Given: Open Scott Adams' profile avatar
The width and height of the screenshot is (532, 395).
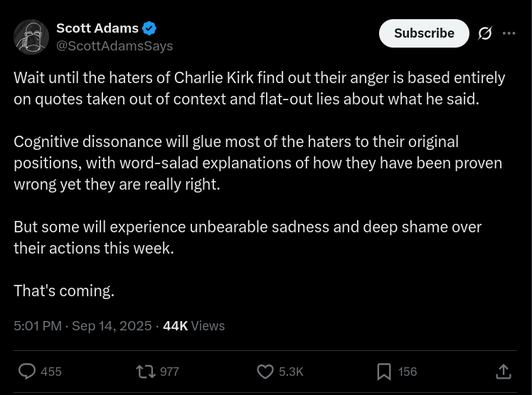Looking at the screenshot, I should pyautogui.click(x=32, y=37).
